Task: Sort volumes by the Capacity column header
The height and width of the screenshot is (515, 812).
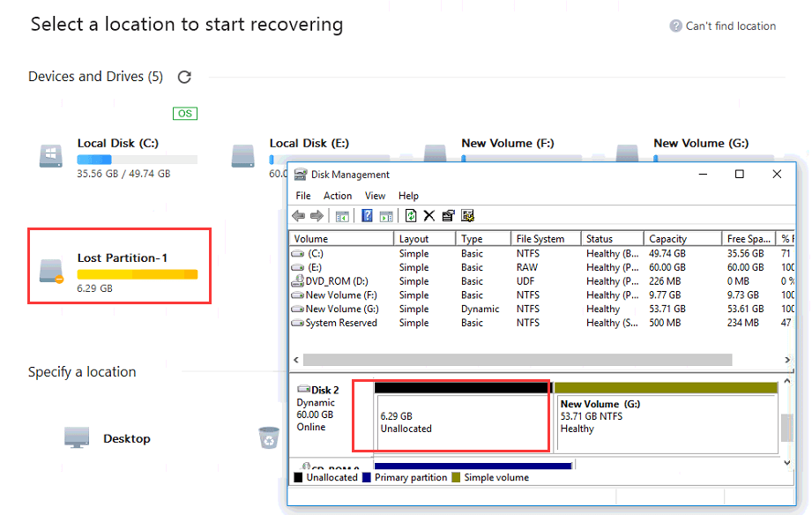Action: [667, 239]
